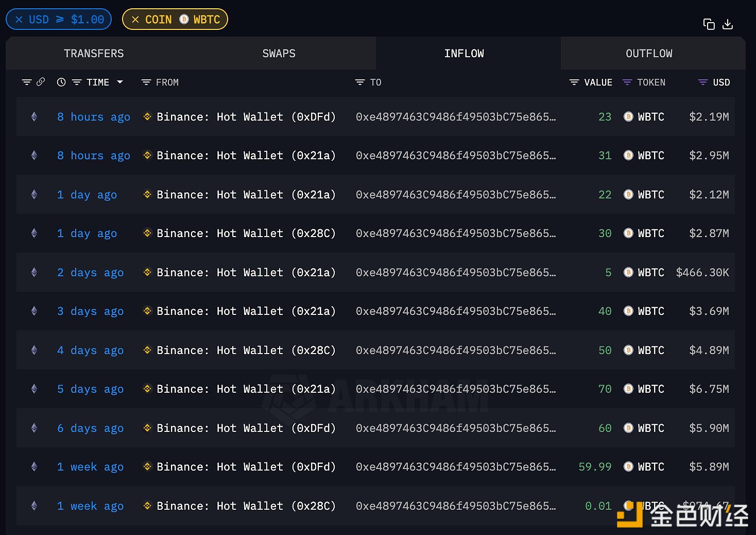The width and height of the screenshot is (756, 535).
Task: Open the FROM column filter
Action: click(x=146, y=82)
